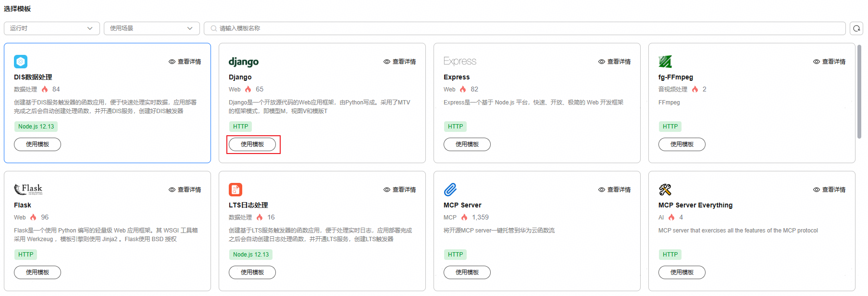Screen dimensions: 868x296
Task: Open 查看详情 for MCP Server
Action: [x=615, y=190]
